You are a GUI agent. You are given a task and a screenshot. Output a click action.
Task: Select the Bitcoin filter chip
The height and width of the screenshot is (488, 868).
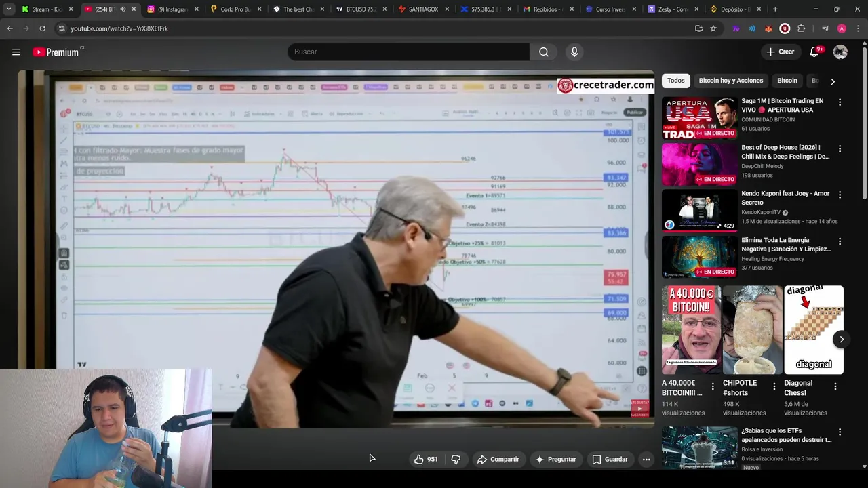point(787,81)
